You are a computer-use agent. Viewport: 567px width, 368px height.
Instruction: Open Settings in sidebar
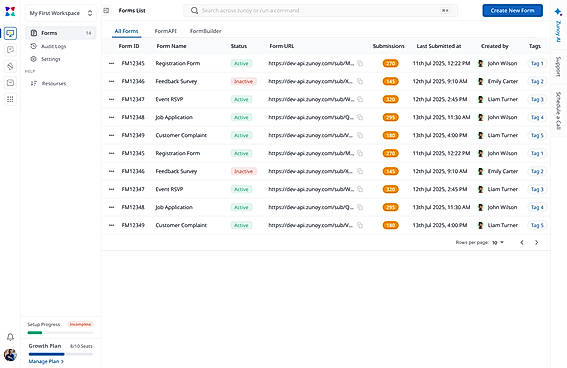tap(51, 59)
